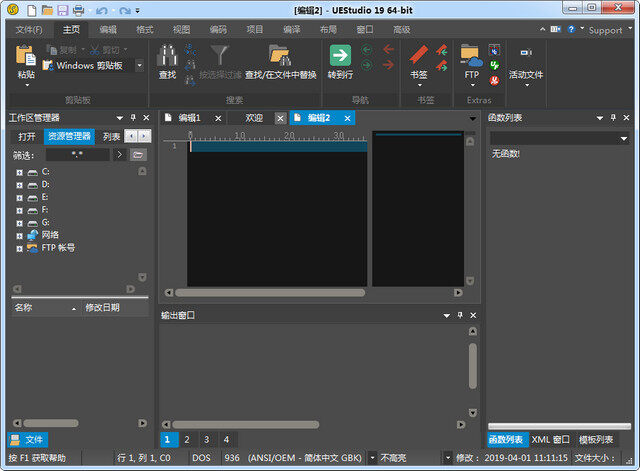Open the Bookmarks red marker icon
640x471 pixels.
[x=418, y=55]
